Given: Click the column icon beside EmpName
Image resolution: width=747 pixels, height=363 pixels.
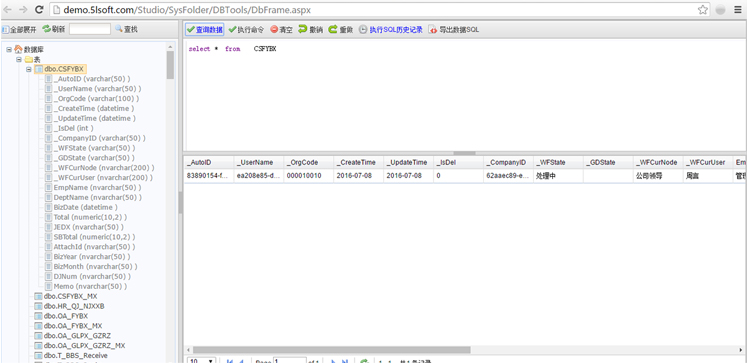Looking at the screenshot, I should 49,187.
